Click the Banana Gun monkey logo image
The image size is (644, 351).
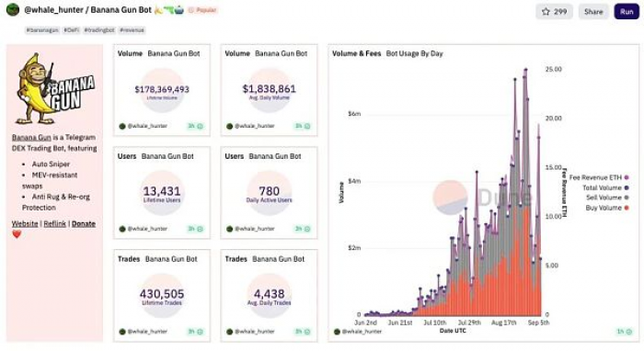coord(54,88)
